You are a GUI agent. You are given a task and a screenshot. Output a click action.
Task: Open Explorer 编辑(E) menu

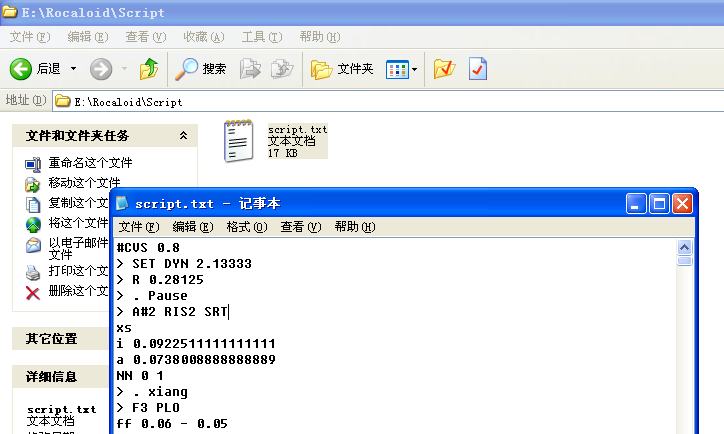pos(88,36)
